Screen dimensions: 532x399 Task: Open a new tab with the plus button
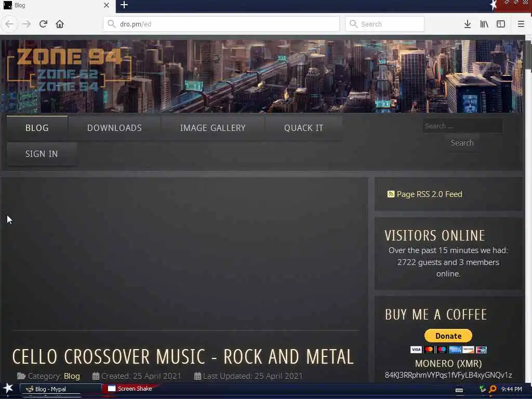click(x=124, y=5)
